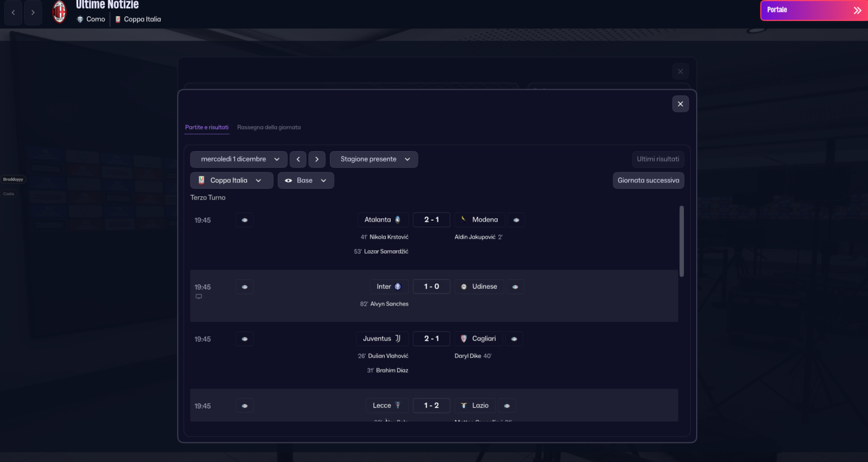Close the background dialog behind the results
Screen dimensions: 868x462
pyautogui.click(x=681, y=71)
